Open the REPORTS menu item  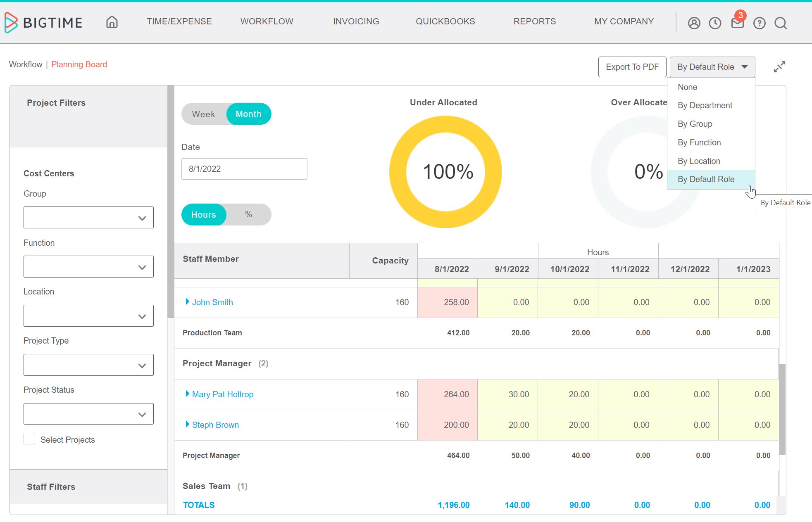(534, 21)
